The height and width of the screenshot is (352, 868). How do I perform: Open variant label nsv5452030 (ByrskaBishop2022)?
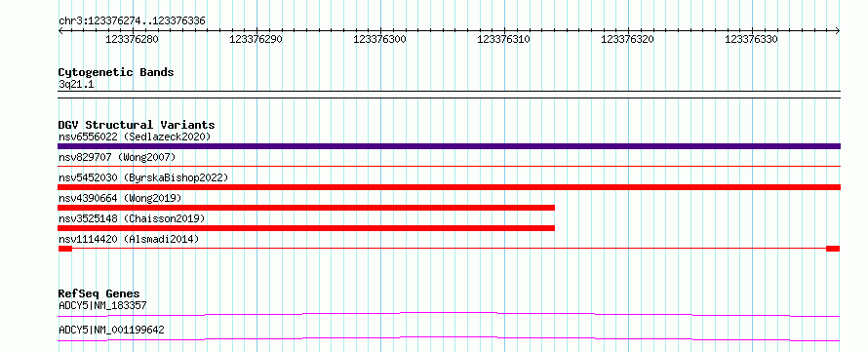click(143, 177)
